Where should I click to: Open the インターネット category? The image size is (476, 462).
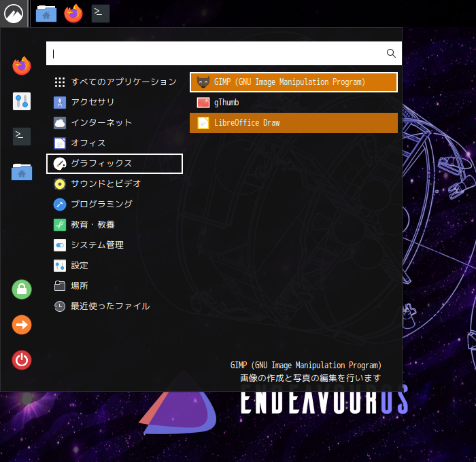pyautogui.click(x=114, y=122)
